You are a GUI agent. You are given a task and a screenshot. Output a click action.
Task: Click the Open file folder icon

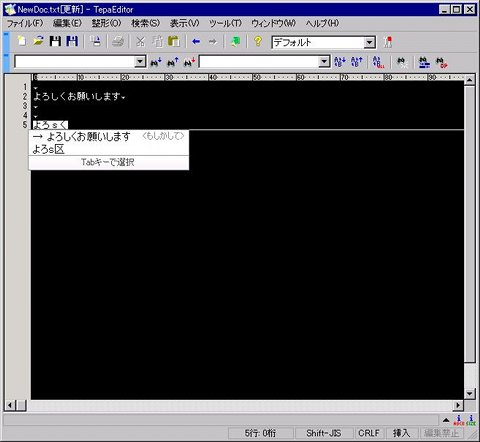[x=38, y=41]
